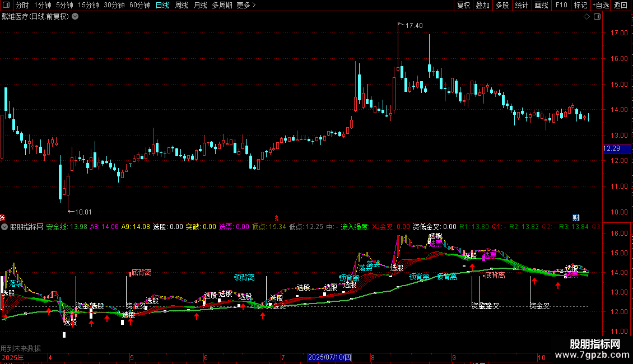633x364 pixels.
Task: Click month 10 on the time axis
Action: click(542, 357)
